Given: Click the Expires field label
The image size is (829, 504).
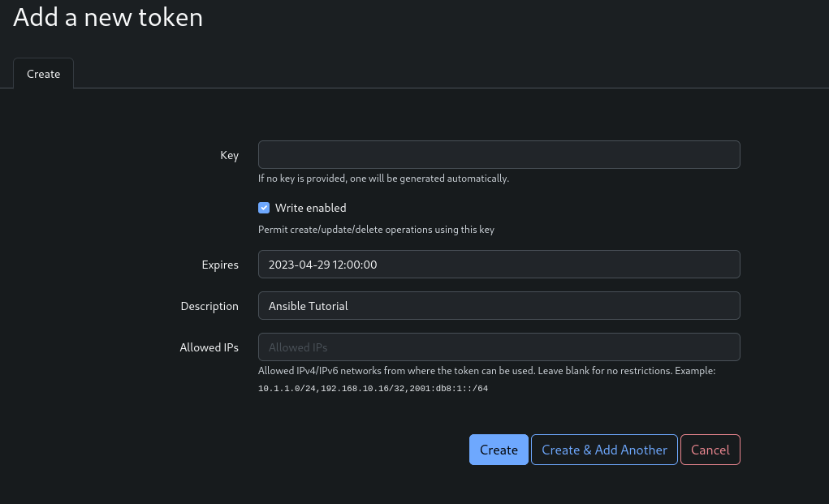Looking at the screenshot, I should [220, 265].
